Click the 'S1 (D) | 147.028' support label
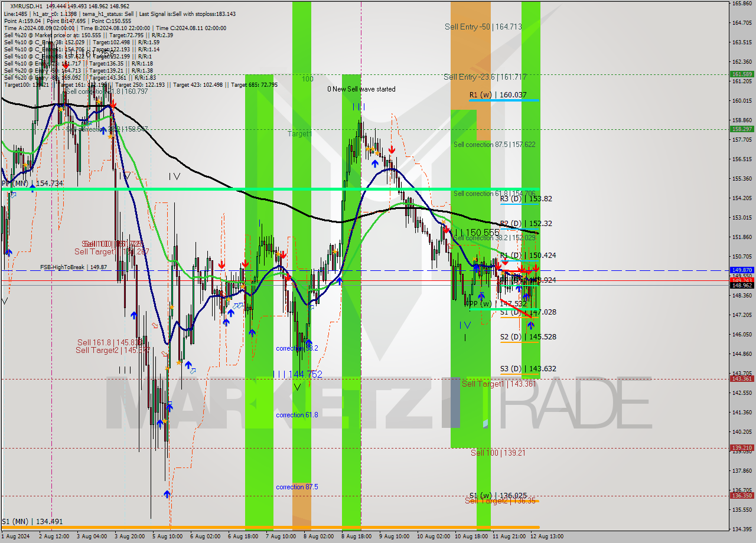The image size is (756, 543). coord(528,312)
